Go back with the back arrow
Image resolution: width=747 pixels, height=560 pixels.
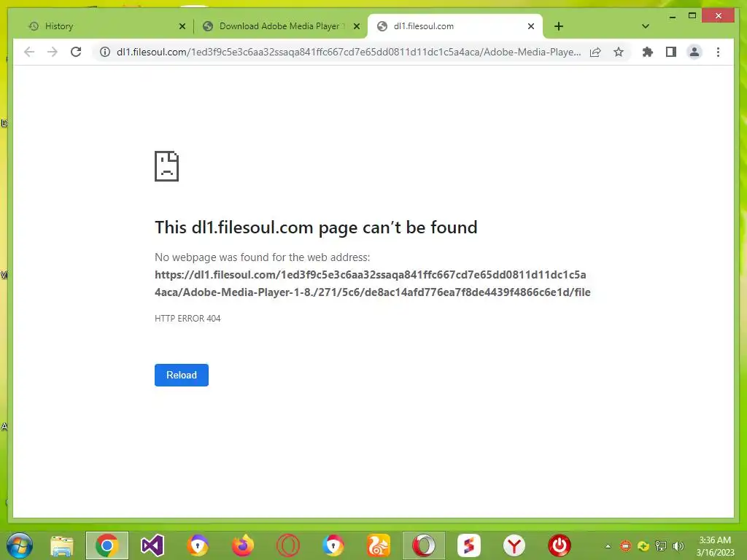[29, 52]
